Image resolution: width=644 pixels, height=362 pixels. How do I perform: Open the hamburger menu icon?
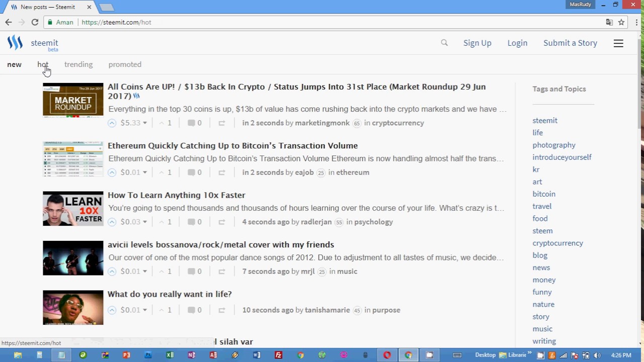tap(618, 43)
